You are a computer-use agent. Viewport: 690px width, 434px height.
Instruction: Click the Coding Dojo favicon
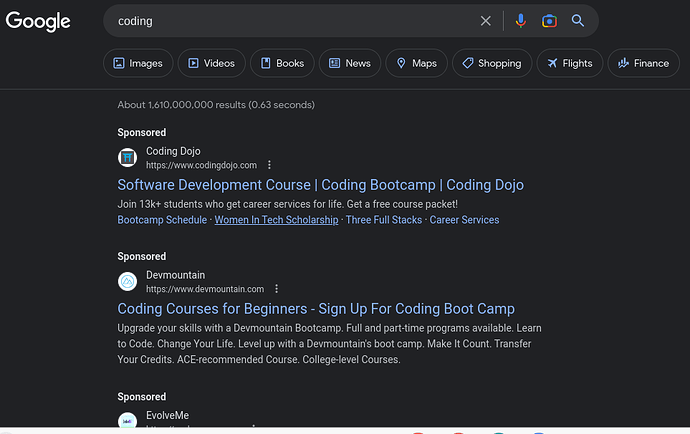pos(128,158)
